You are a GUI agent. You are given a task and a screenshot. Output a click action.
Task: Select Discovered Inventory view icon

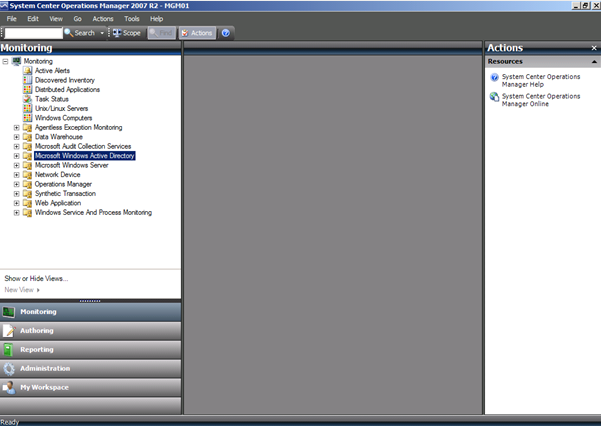pos(27,80)
